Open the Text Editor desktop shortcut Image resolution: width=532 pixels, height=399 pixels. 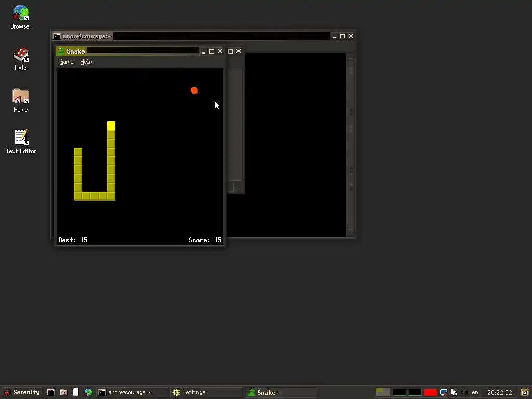click(x=21, y=142)
